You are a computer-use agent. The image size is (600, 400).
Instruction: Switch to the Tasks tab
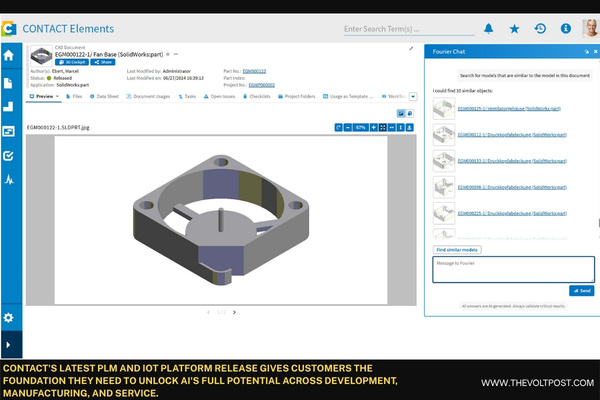(187, 96)
